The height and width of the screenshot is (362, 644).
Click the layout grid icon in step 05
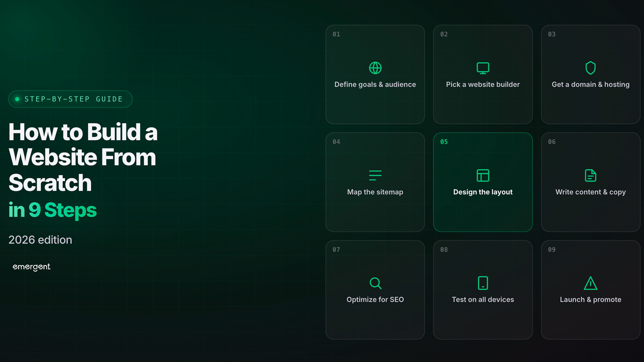tap(483, 175)
